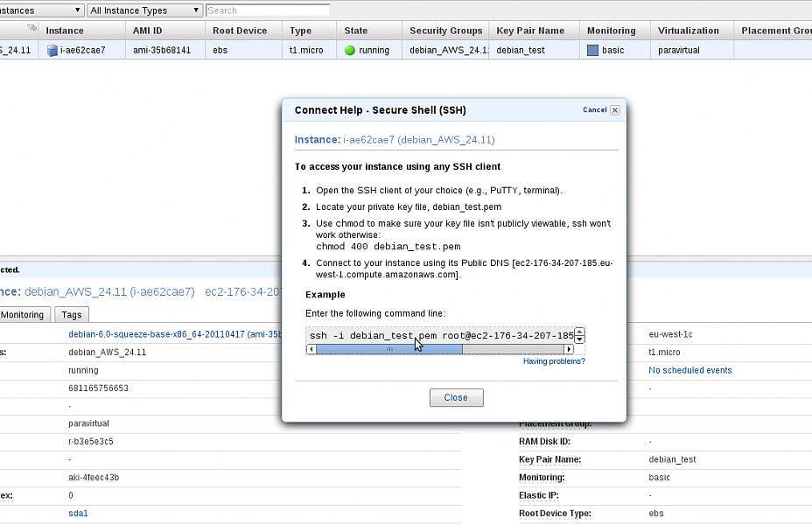Click the eu-west-1c zone value
This screenshot has height=525, width=812.
(x=670, y=334)
